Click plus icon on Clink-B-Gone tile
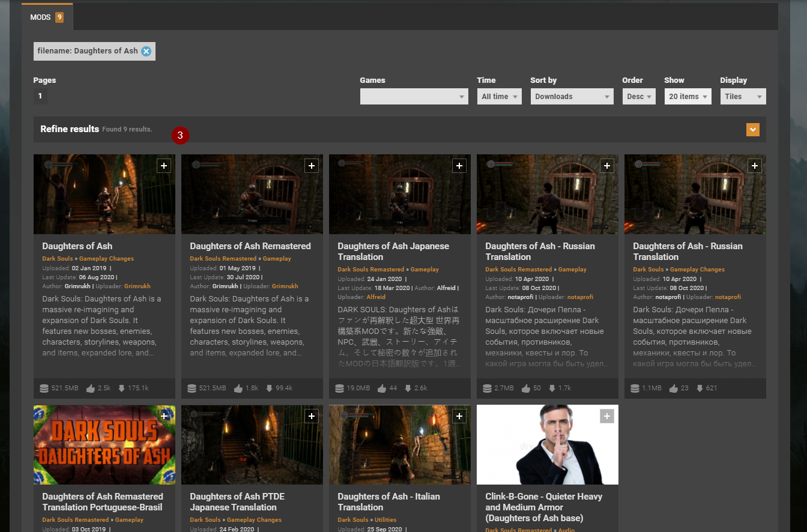 pos(607,416)
